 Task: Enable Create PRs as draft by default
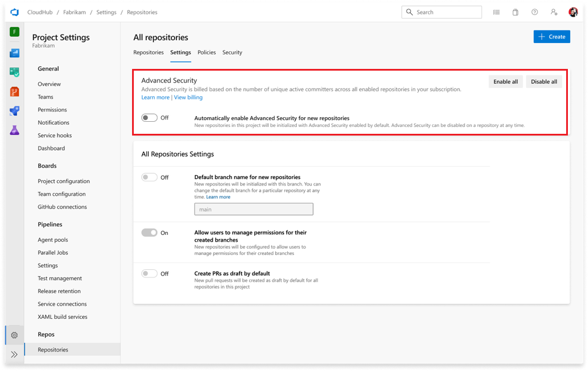tap(149, 274)
